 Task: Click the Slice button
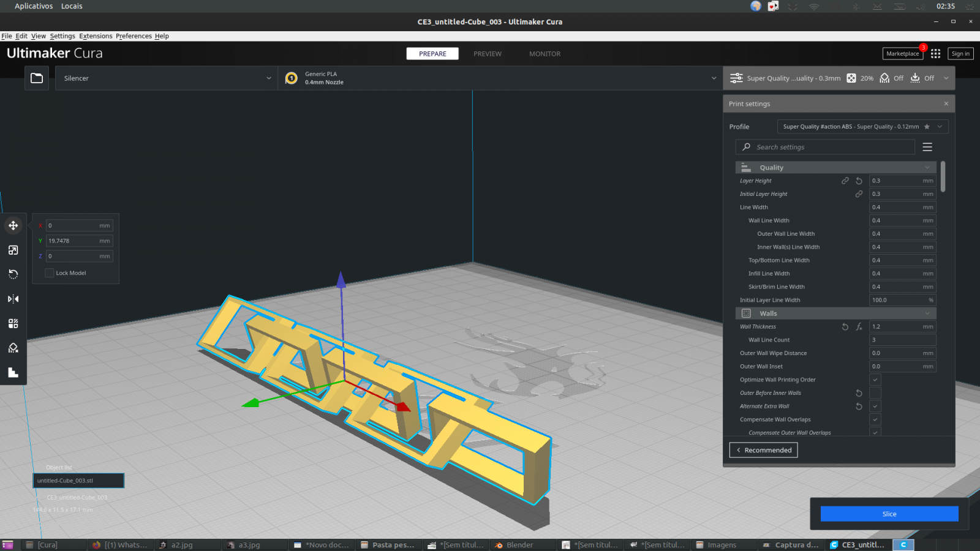(x=889, y=514)
